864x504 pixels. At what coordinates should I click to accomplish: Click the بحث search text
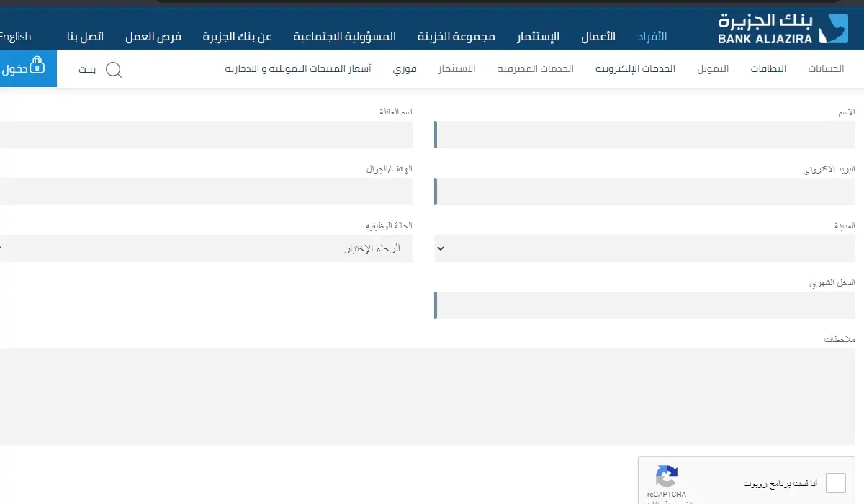(87, 70)
